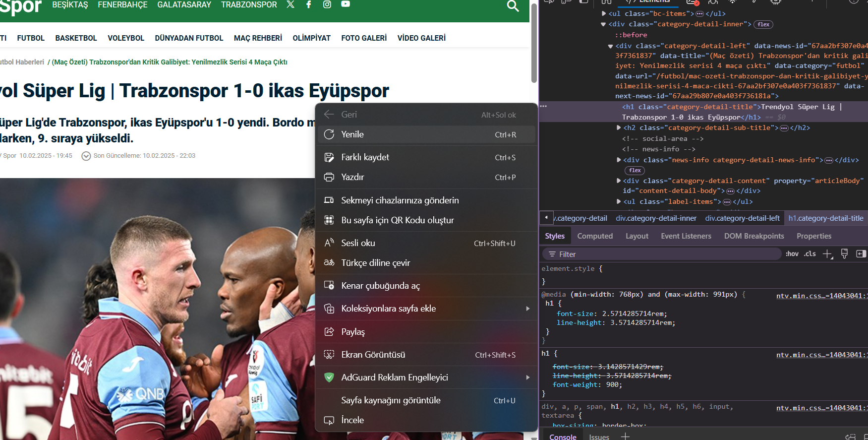The image size is (868, 440).
Task: Open the X (Twitter) social icon
Action: click(x=290, y=4)
